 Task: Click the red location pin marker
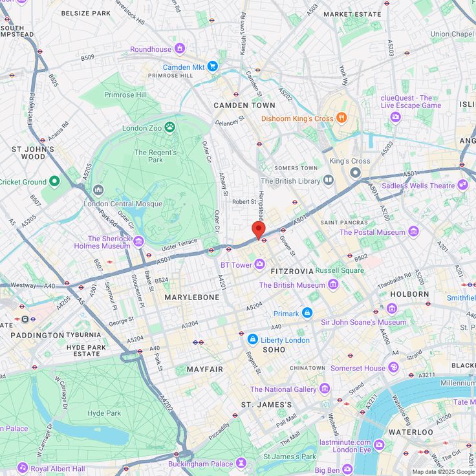[x=258, y=230]
